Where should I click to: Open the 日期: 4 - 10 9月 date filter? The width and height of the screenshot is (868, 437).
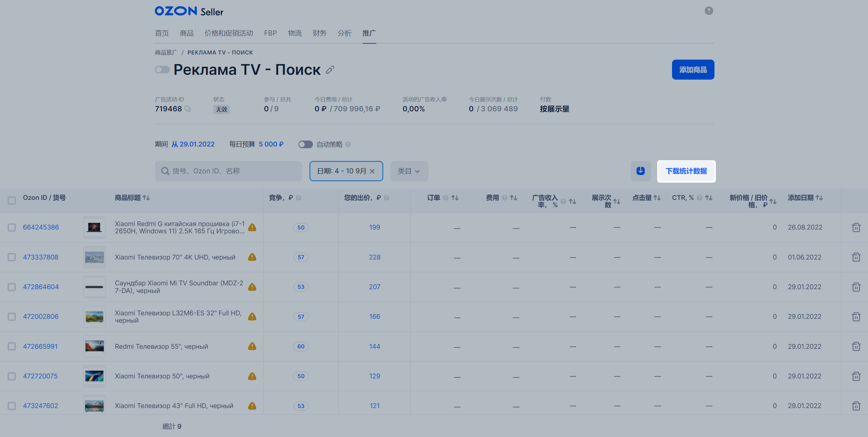346,171
